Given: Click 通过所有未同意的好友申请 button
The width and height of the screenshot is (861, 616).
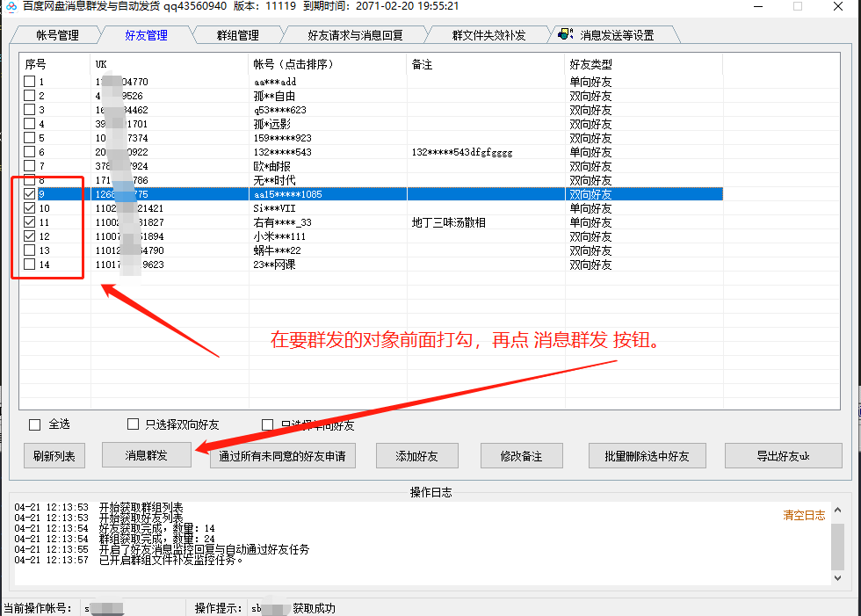Looking at the screenshot, I should (282, 455).
